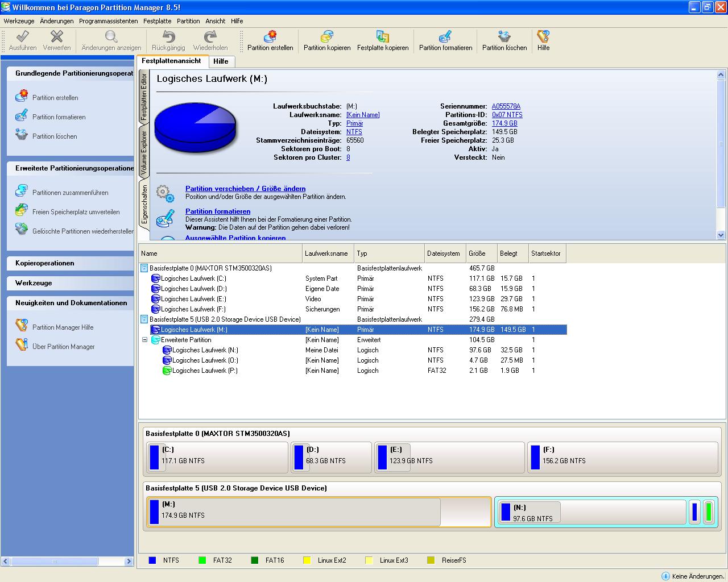Viewport: 728px width, 582px height.
Task: Switch to vertical Volume Explorer tab
Action: point(144,152)
